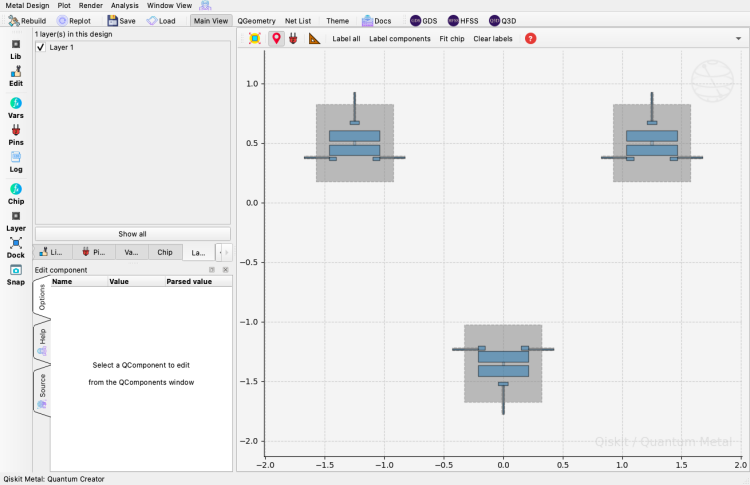Click the tab scroll right arrow
This screenshot has width=750, height=485.
pyautogui.click(x=227, y=252)
